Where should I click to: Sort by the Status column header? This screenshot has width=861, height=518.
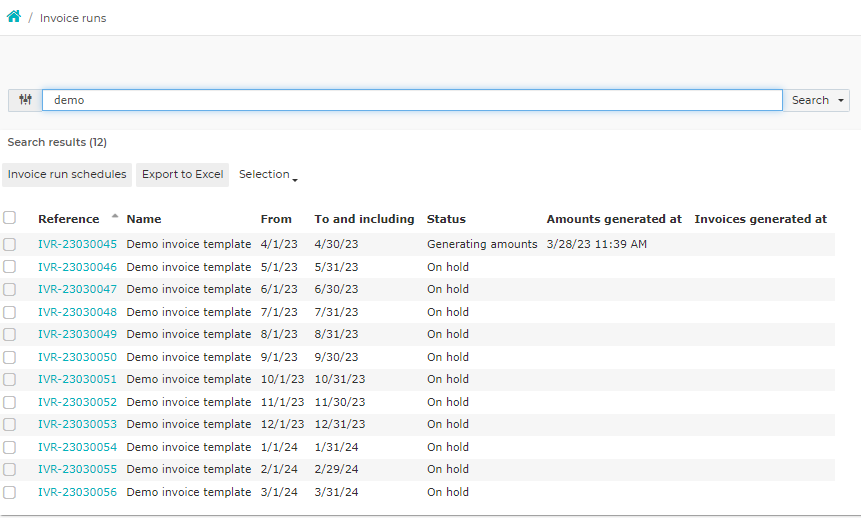(x=446, y=219)
